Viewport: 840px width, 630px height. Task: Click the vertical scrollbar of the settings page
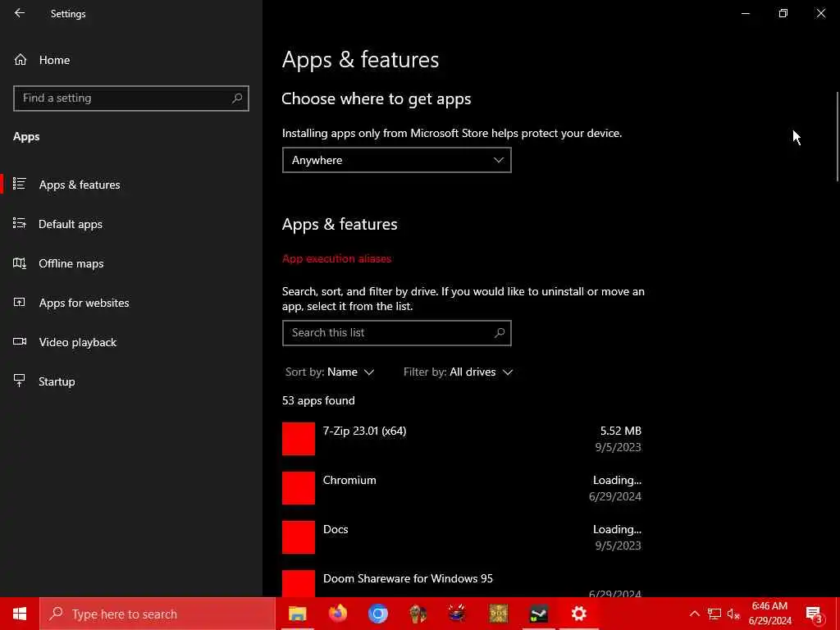837,137
